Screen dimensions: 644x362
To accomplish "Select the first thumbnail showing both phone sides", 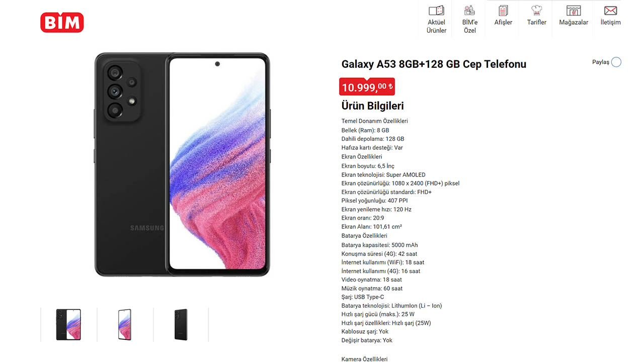I will coord(68,325).
